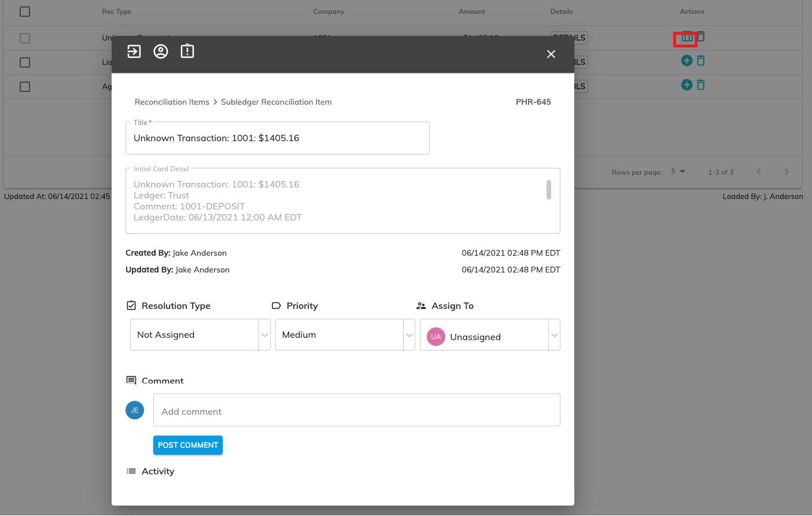Click the user profile icon in modal header
Image resolution: width=812 pixels, height=516 pixels.
[161, 51]
